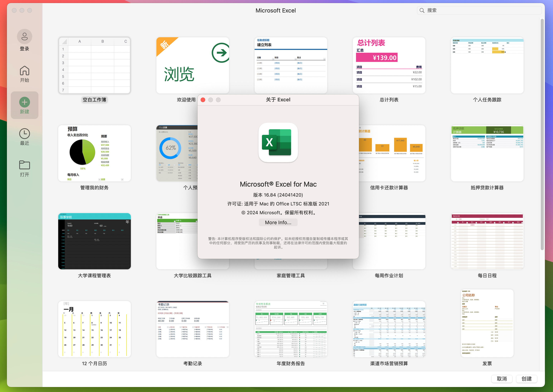The width and height of the screenshot is (553, 392).
Task: Select the 欢迎使用 tour template
Action: point(193,66)
